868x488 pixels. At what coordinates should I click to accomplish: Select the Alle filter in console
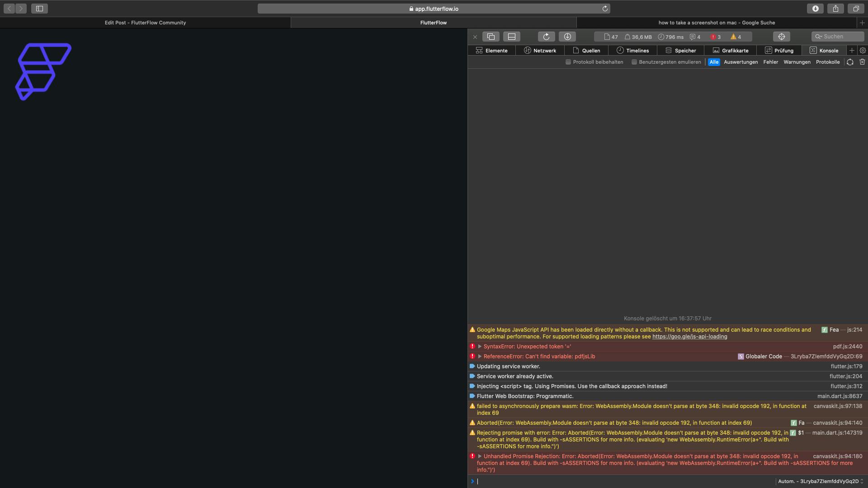[714, 62]
